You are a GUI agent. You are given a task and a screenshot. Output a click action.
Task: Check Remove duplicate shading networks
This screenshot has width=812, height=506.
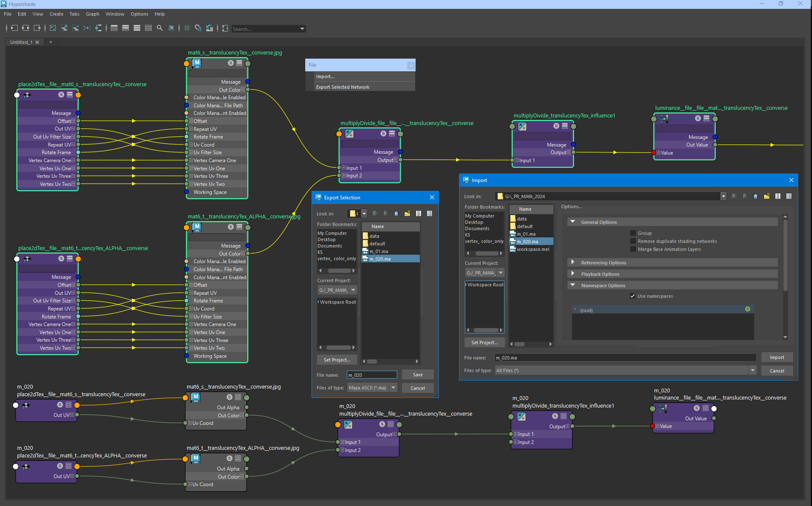(633, 241)
